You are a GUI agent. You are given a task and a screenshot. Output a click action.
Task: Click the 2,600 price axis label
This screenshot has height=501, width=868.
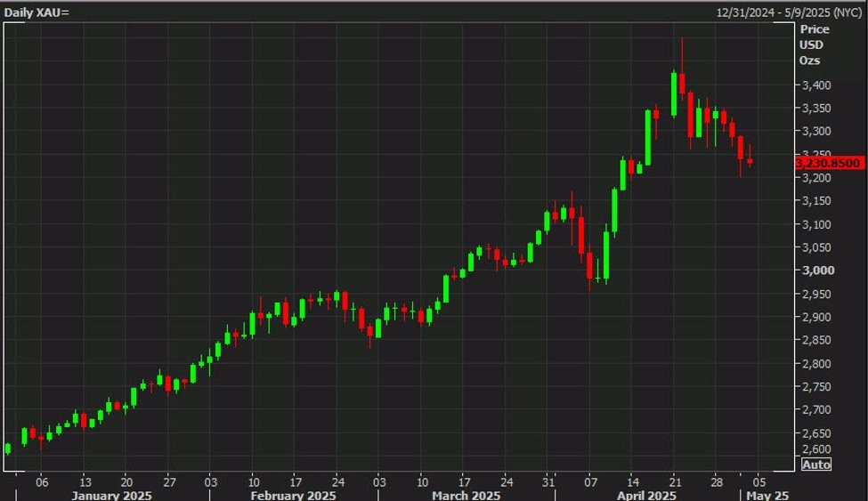[x=816, y=449]
